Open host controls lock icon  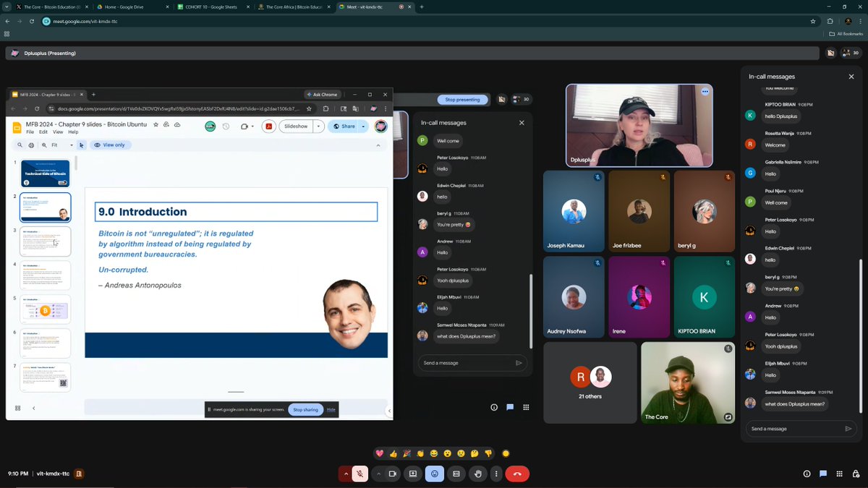(x=855, y=474)
